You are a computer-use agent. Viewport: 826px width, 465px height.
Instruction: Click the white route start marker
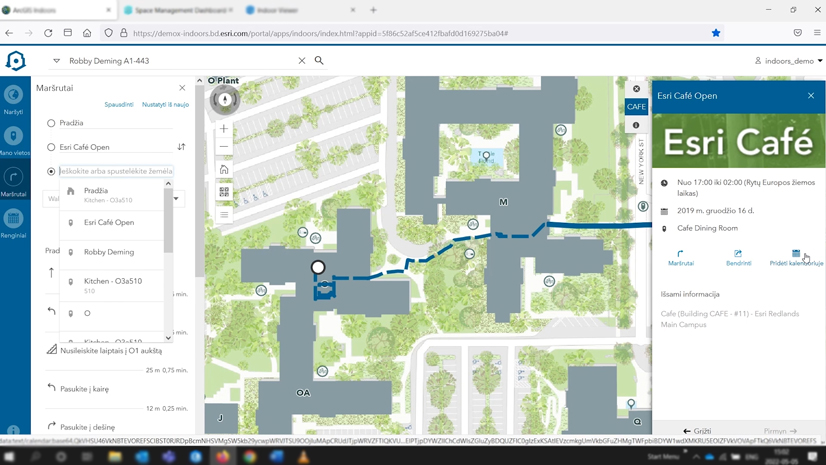click(318, 268)
